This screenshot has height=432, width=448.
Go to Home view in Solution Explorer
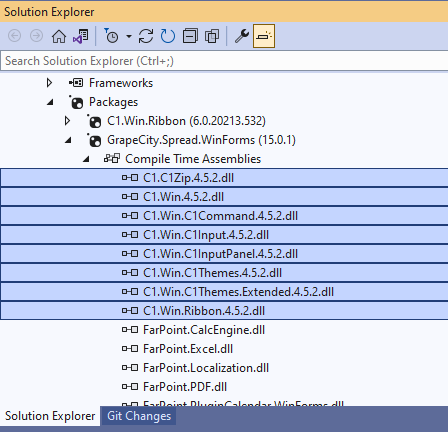tap(59, 36)
